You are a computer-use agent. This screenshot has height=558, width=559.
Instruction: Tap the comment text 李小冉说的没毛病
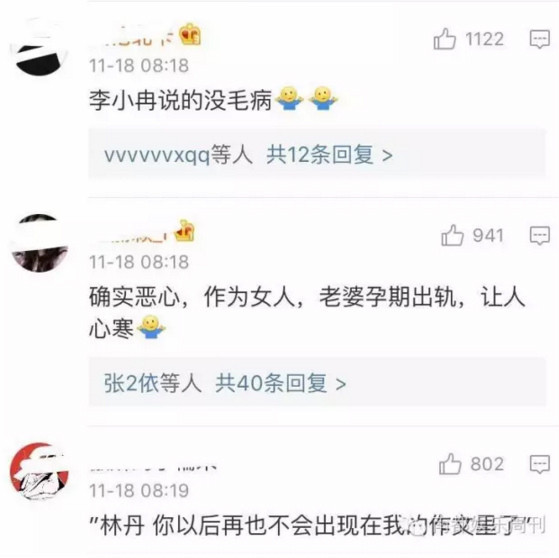pos(180,99)
